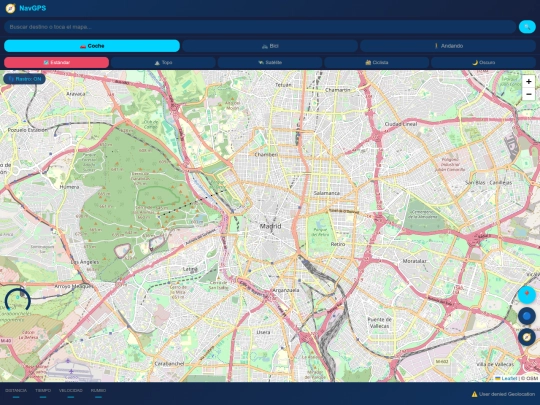Click the Retiro district label
540x405 pixels.
[338, 244]
